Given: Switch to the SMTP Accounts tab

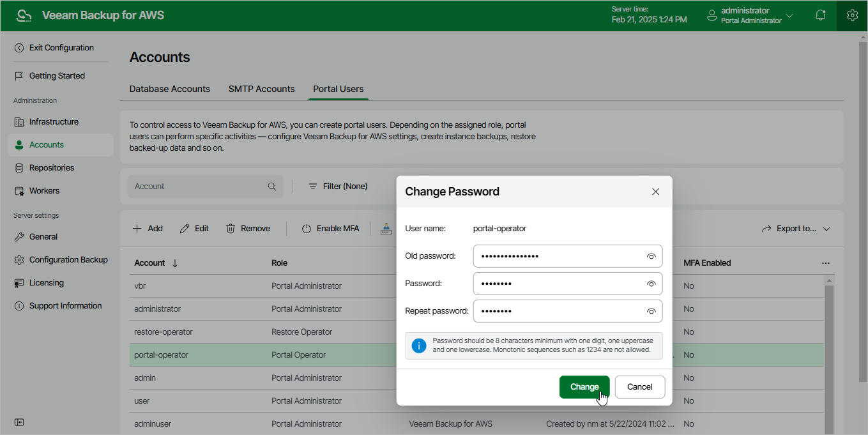Looking at the screenshot, I should pos(262,89).
